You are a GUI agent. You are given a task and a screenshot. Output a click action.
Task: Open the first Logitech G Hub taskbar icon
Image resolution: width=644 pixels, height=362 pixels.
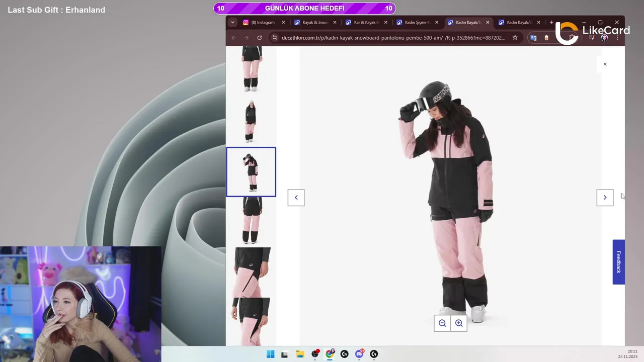click(x=344, y=354)
